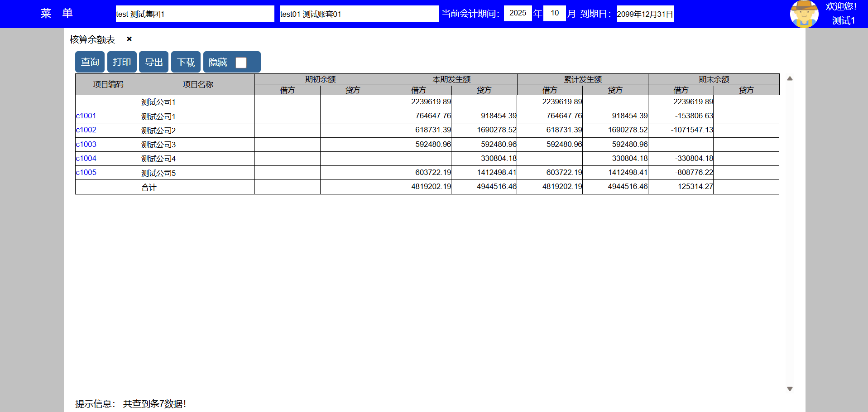
Task: Click the 查询 button
Action: (90, 62)
